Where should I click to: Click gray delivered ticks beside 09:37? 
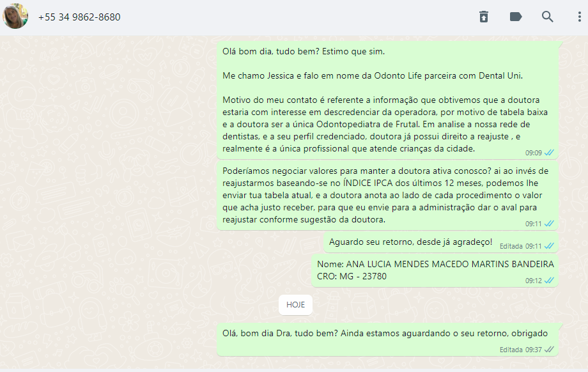click(550, 350)
